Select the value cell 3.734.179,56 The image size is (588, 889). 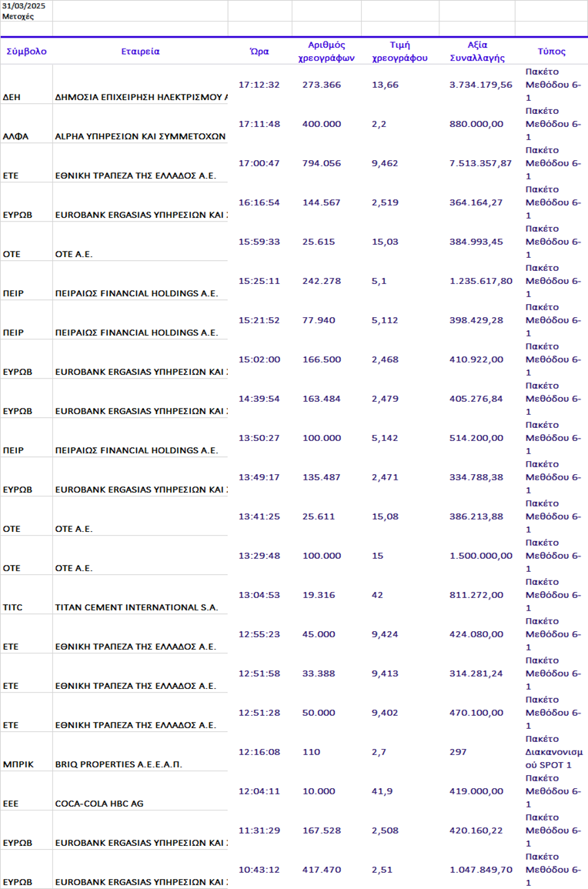click(481, 85)
